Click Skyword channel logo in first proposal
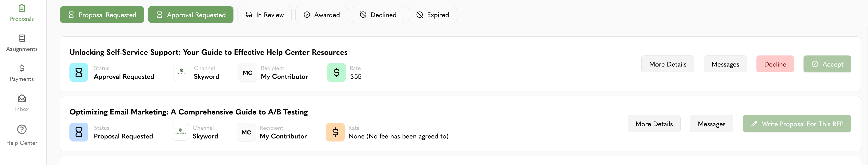 coord(182,72)
